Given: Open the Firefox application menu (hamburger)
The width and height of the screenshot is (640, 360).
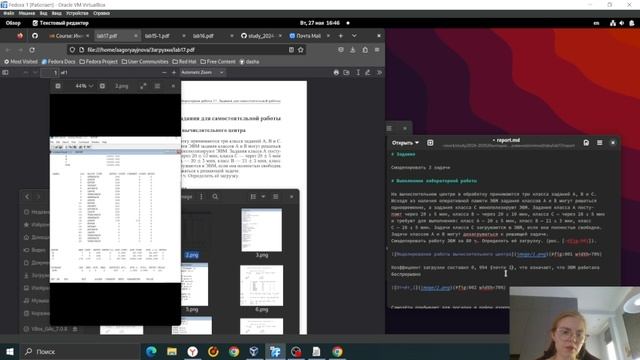Looking at the screenshot, I should (377, 50).
